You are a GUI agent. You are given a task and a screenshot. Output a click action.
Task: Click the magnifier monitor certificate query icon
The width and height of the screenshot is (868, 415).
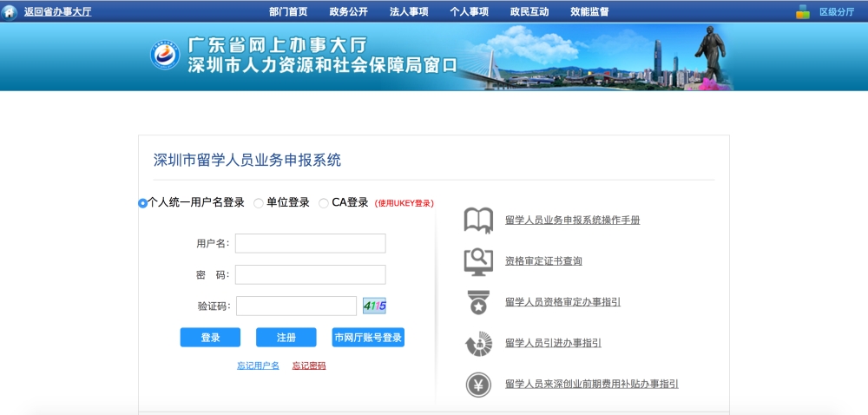coord(478,261)
